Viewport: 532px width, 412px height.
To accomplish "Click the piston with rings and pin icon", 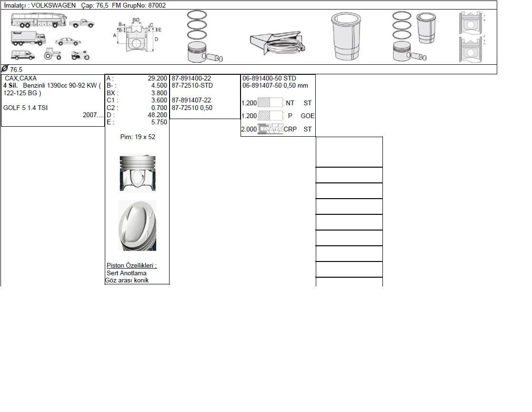I will (204, 36).
